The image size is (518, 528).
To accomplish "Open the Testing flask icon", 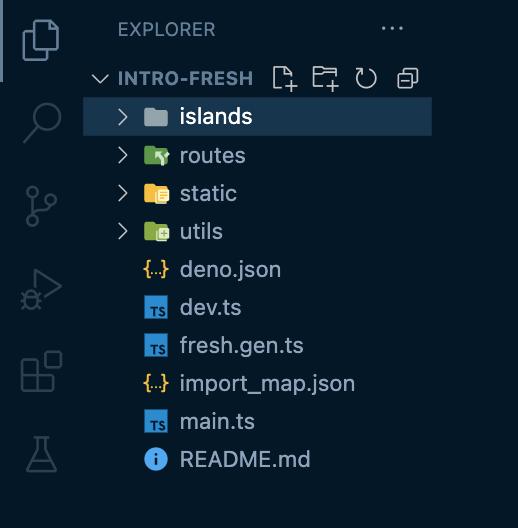I will click(41, 454).
